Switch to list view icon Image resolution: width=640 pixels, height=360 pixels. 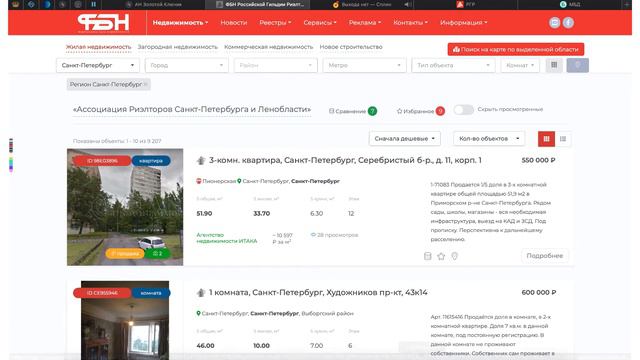(563, 139)
